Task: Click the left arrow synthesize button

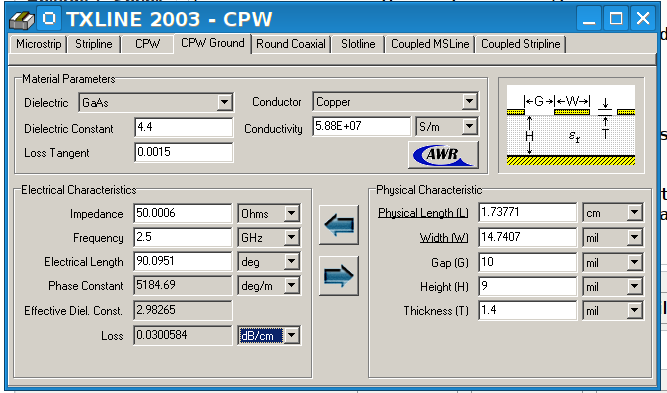Action: tap(339, 225)
